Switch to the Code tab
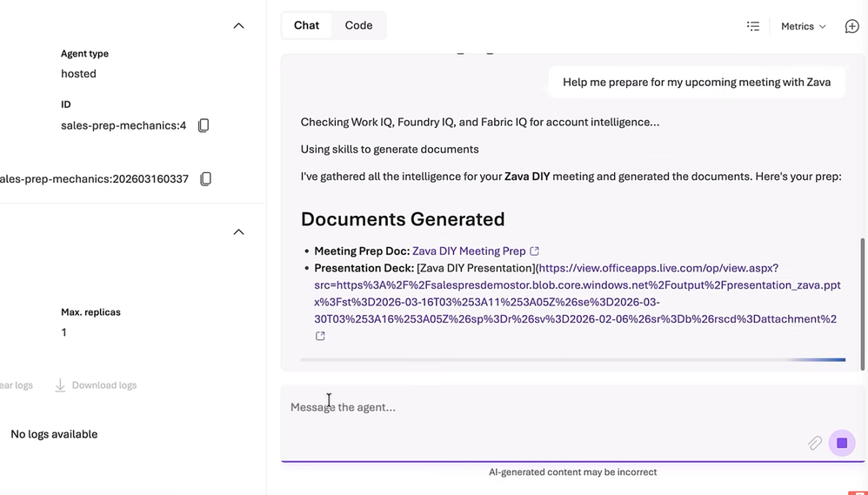Screen dimensions: 868x495 pos(358,25)
